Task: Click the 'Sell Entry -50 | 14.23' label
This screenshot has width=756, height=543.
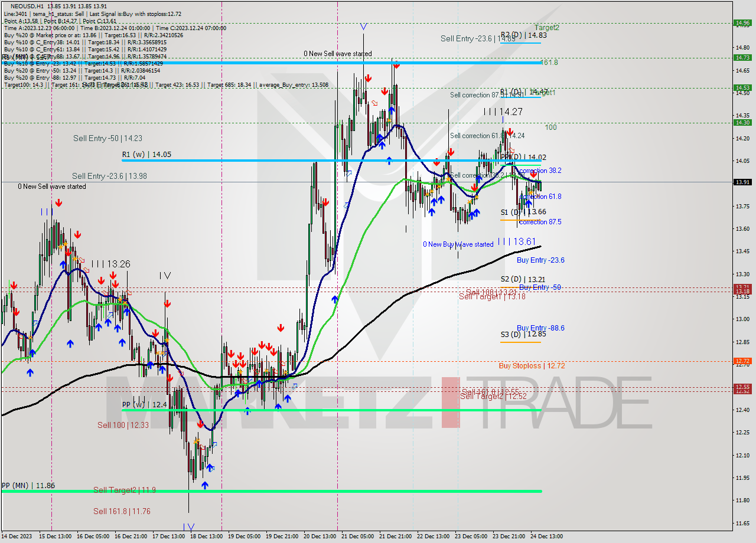Action: pos(107,138)
